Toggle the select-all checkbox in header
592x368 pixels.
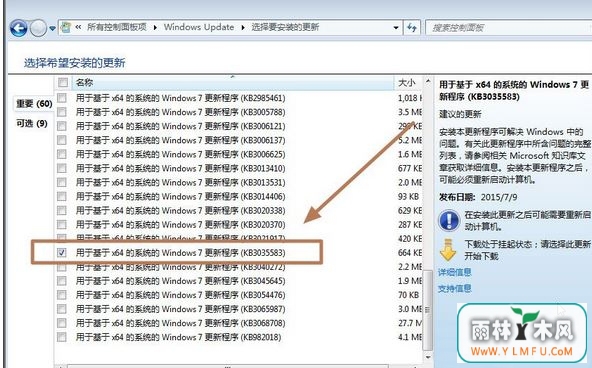63,82
